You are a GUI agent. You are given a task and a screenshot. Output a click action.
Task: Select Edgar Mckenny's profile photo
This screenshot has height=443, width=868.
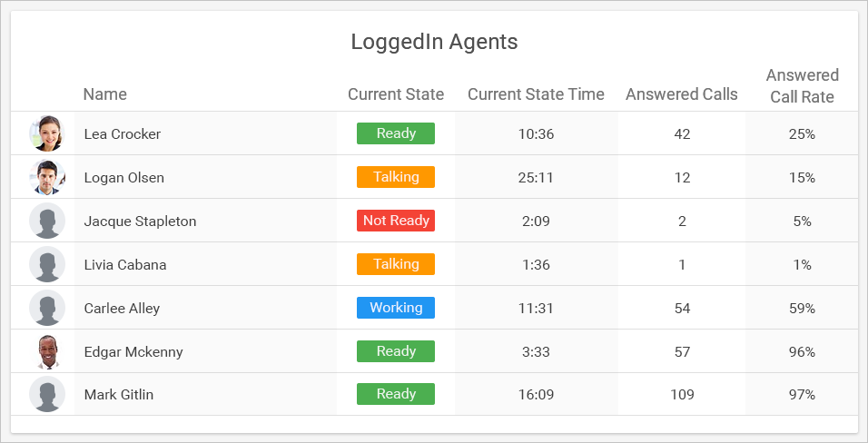pos(47,351)
